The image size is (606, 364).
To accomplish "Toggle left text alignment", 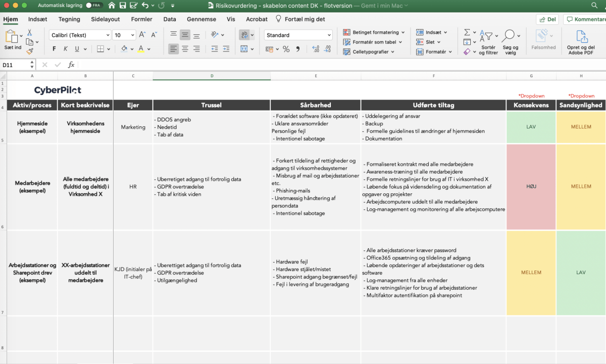I will [x=173, y=49].
